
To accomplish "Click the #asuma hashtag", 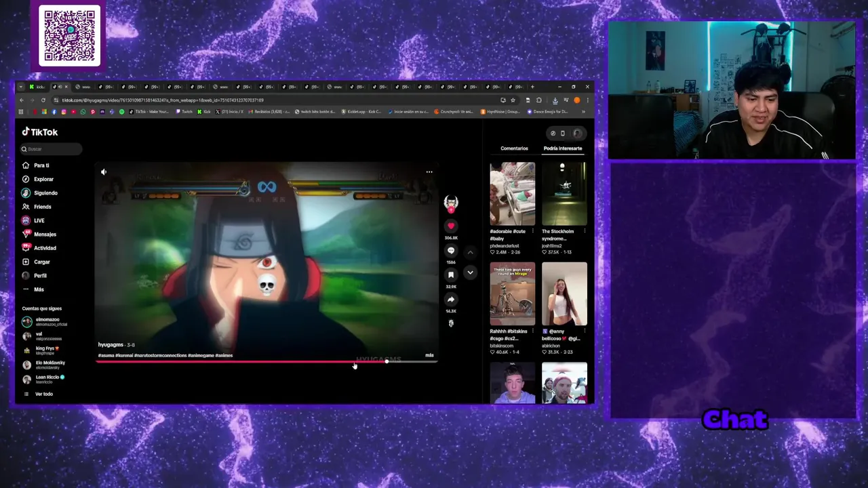I will coord(106,355).
